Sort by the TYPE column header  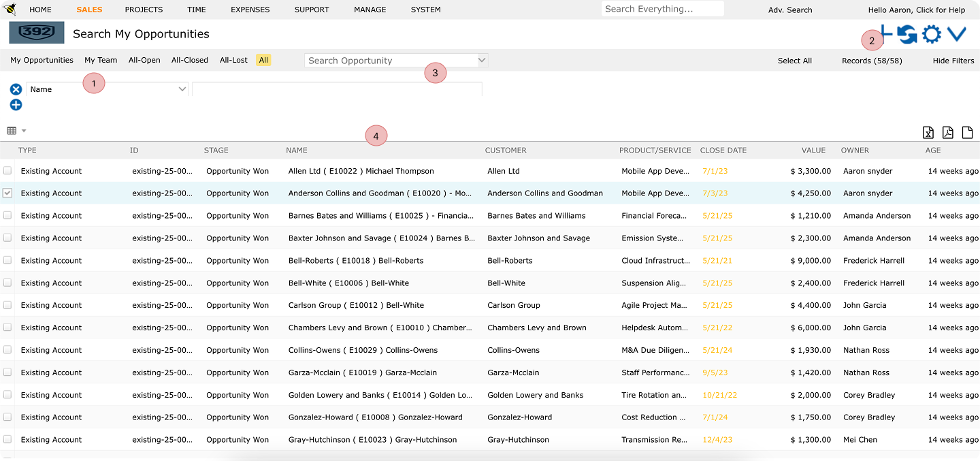(27, 150)
